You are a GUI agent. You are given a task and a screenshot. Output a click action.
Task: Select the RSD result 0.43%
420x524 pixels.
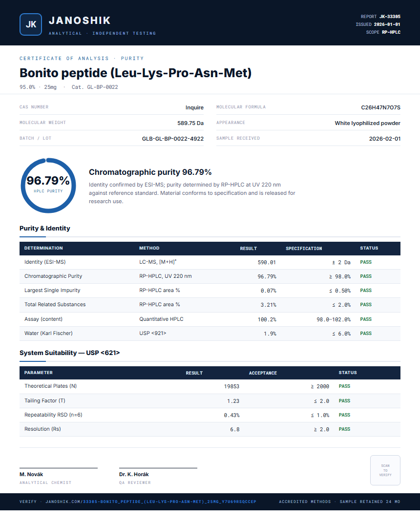pos(231,415)
